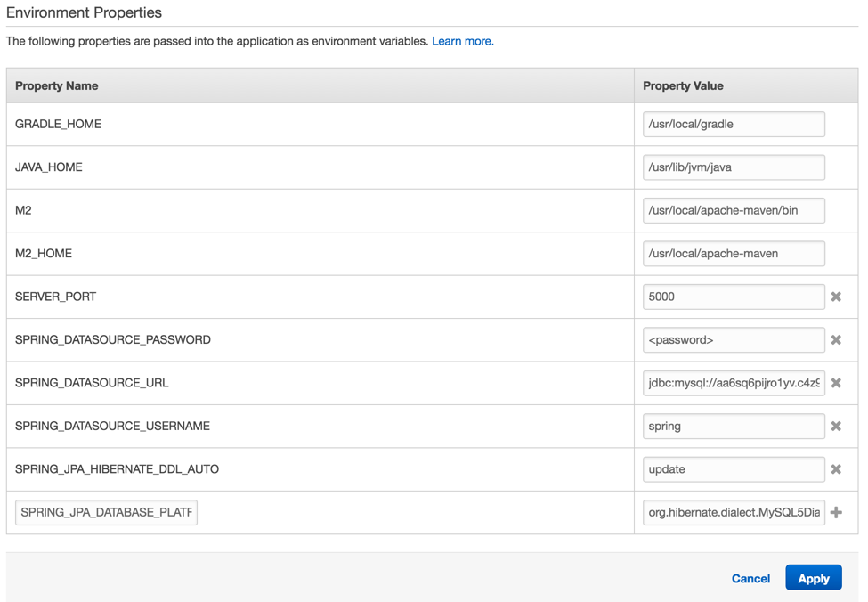Remove the SPRING_JPA_HIBERNATE_DDL_AUTO property
The image size is (868, 602).
pyautogui.click(x=836, y=469)
